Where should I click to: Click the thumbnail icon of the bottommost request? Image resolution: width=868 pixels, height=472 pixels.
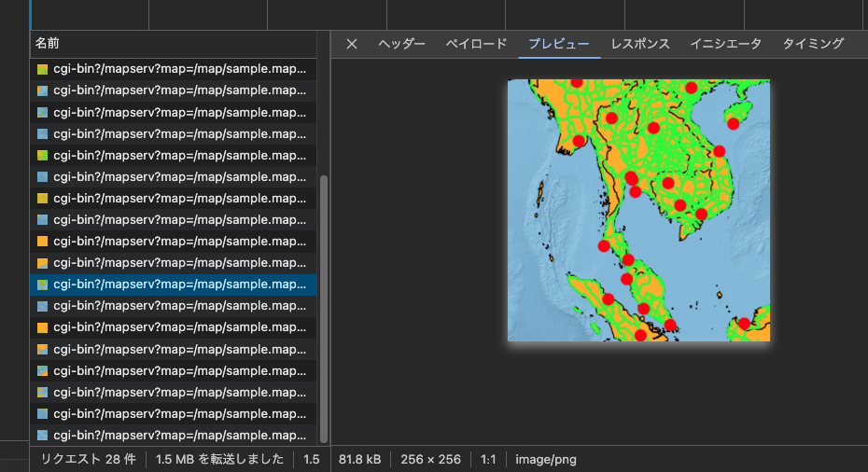[x=42, y=435]
